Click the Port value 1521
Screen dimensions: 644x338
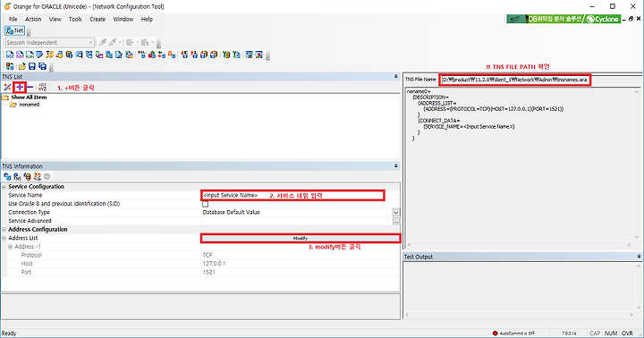209,273
